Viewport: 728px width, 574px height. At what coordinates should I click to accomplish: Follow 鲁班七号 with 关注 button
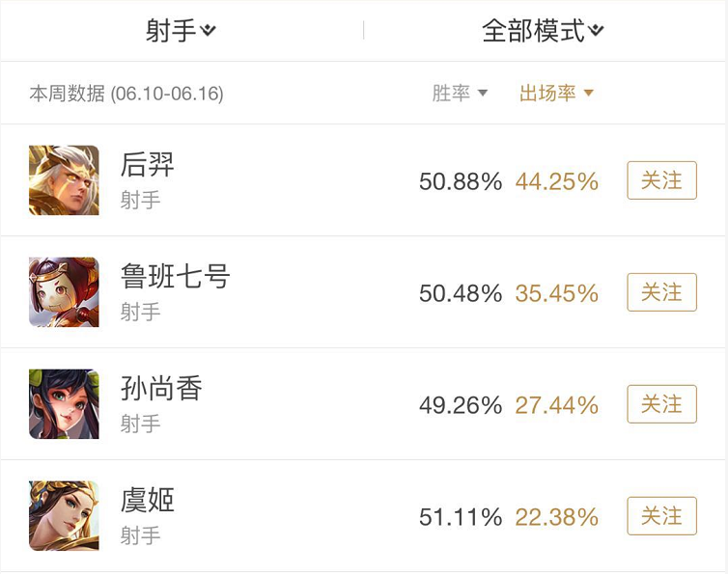pyautogui.click(x=661, y=292)
